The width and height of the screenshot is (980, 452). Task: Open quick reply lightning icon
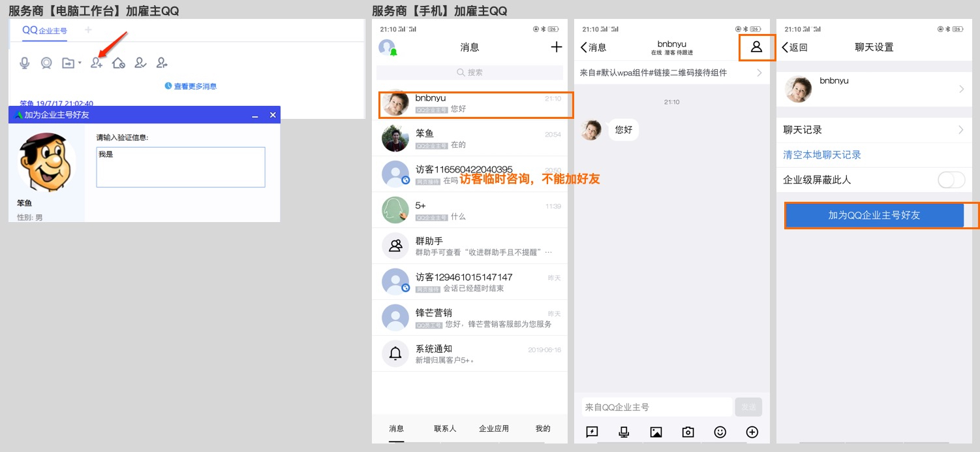coord(592,432)
